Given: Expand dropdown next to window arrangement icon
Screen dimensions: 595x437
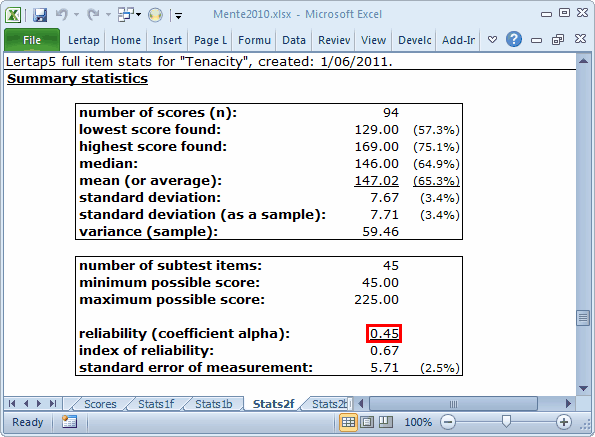Looking at the screenshot, I should pos(139,15).
